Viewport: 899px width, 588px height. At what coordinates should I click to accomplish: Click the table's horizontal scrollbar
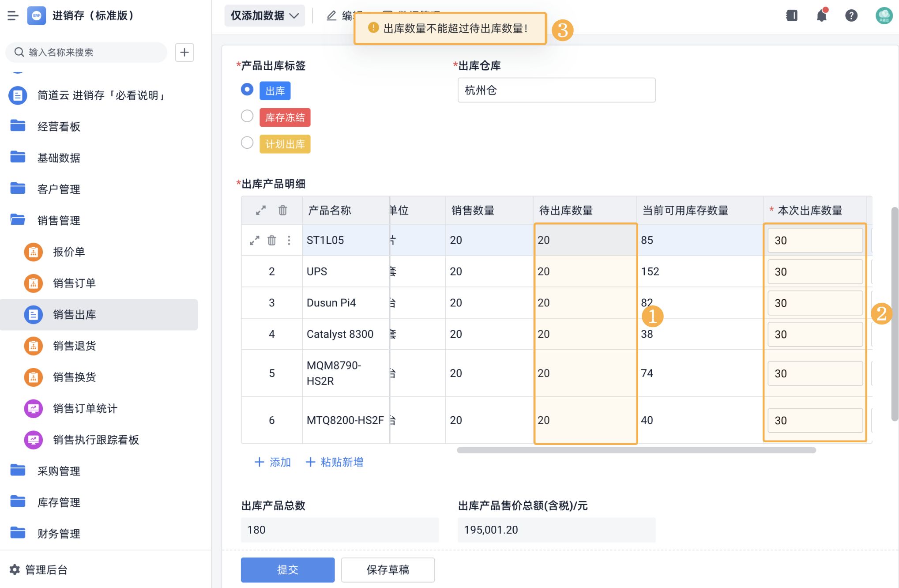[x=636, y=450]
